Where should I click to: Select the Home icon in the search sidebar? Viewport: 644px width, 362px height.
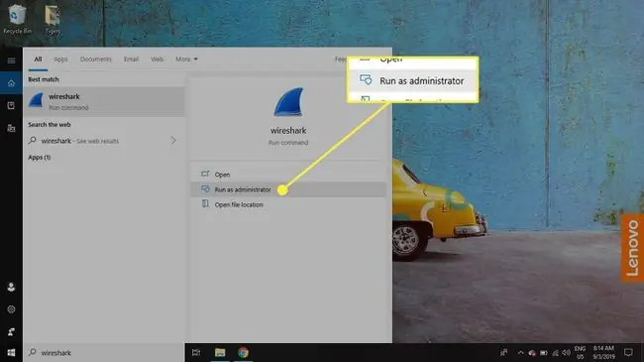(11, 83)
